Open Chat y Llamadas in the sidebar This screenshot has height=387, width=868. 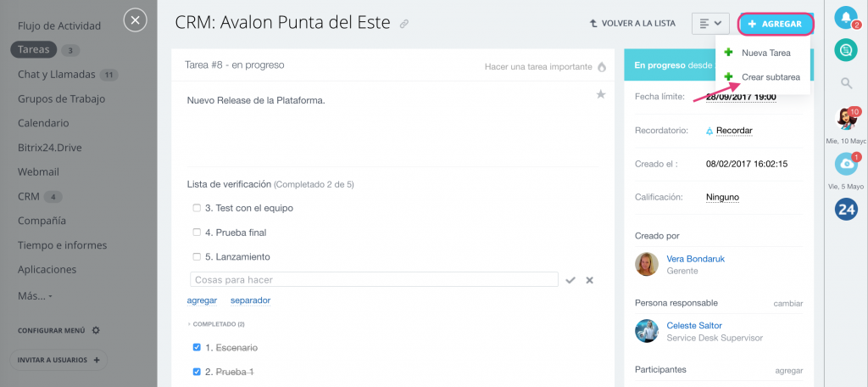click(x=57, y=75)
